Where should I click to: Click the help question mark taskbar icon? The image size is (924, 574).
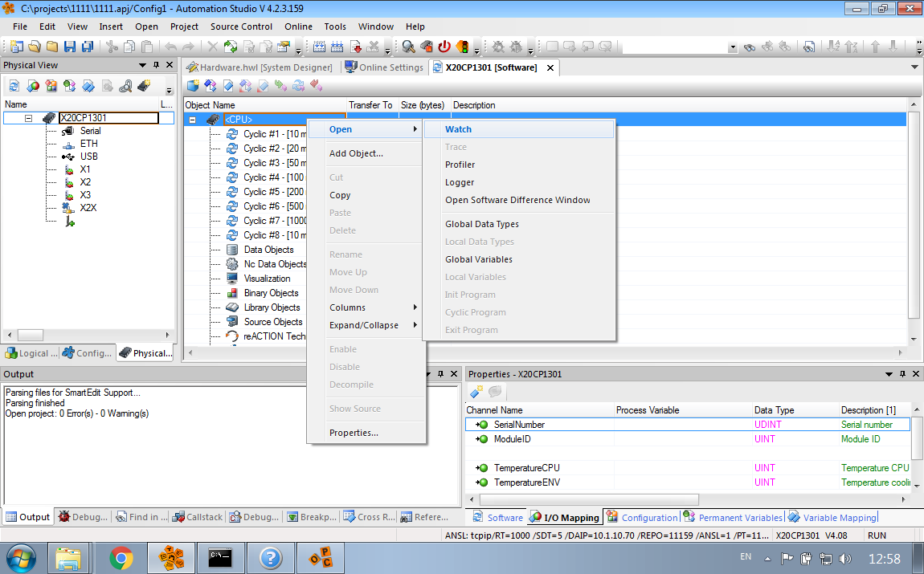click(271, 558)
